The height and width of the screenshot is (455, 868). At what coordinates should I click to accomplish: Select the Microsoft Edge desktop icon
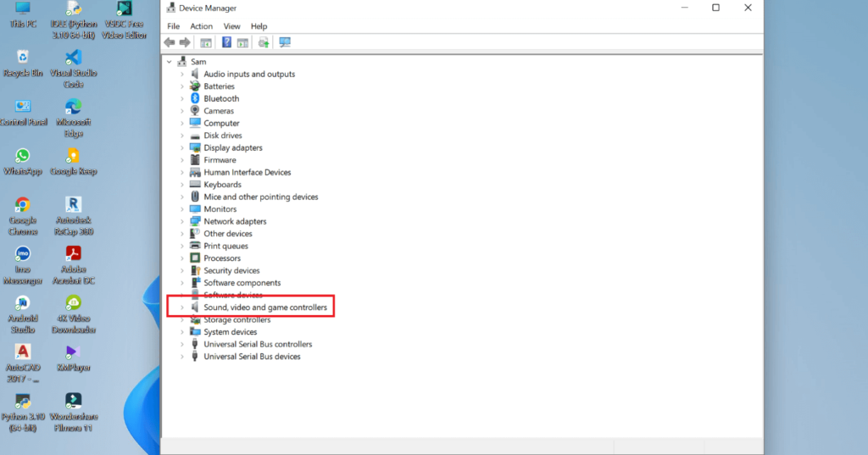73,119
